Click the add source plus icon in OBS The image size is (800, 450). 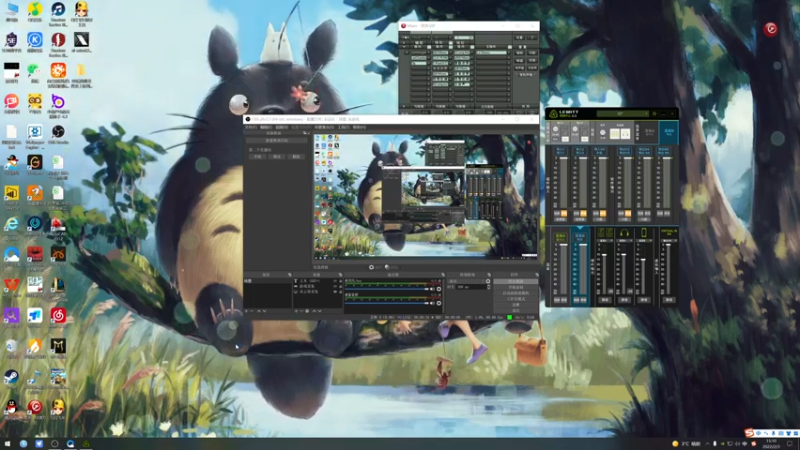pos(296,311)
